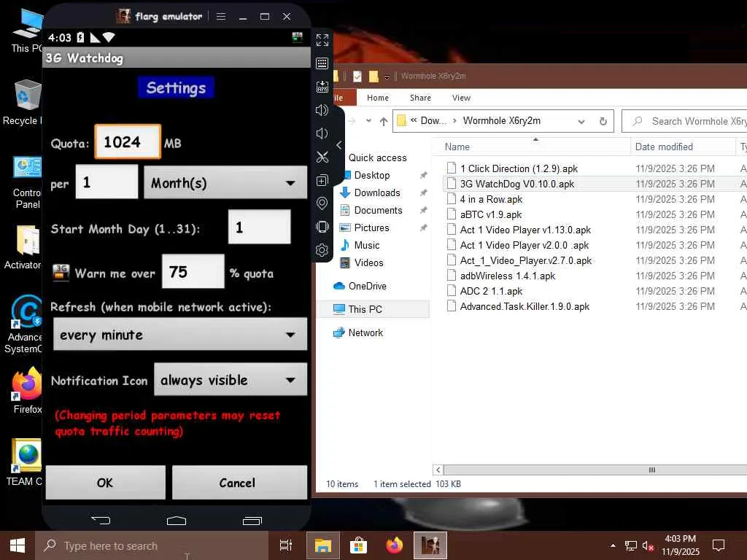Open flarg emulator hamburger menu

[x=221, y=17]
